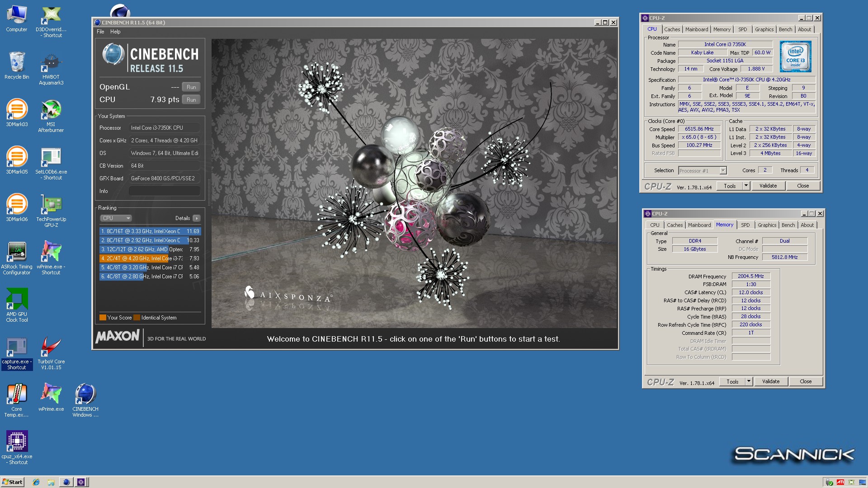This screenshot has width=868, height=488.
Task: Launch SetLODb6.exe shortcut
Action: pyautogui.click(x=51, y=164)
